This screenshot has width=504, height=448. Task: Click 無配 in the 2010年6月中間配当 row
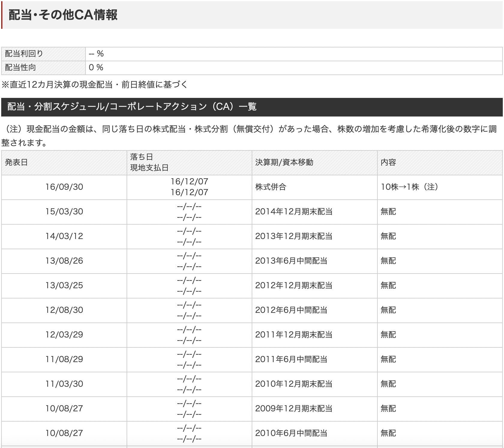point(388,433)
